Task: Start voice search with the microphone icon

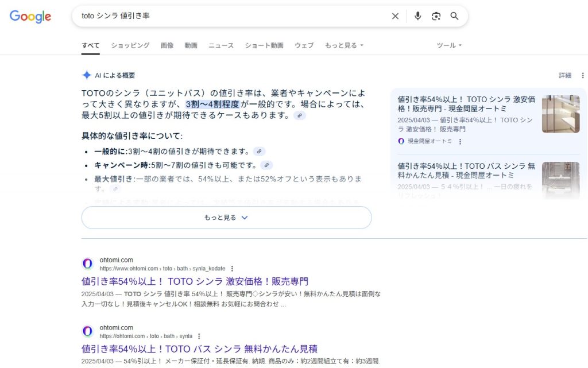Action: pos(418,16)
